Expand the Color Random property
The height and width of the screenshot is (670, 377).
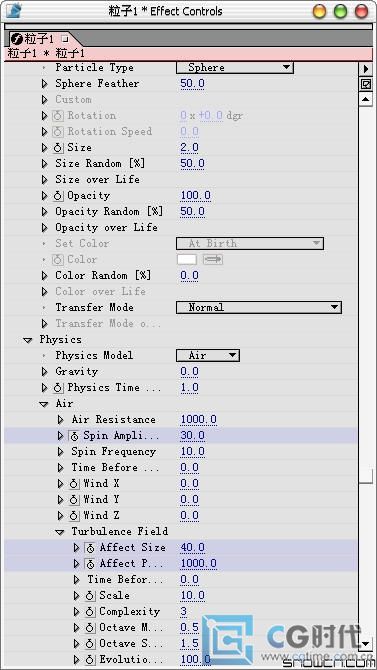pyautogui.click(x=44, y=276)
